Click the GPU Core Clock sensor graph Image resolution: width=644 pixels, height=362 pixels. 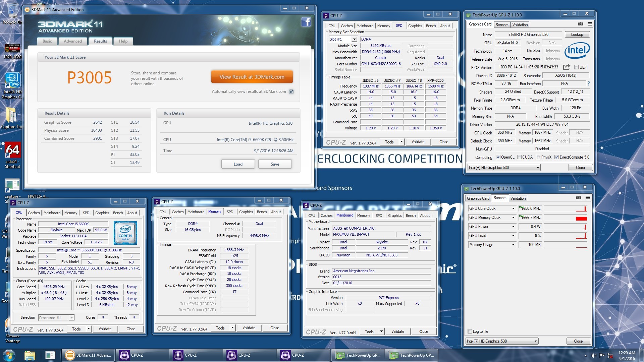coord(566,208)
